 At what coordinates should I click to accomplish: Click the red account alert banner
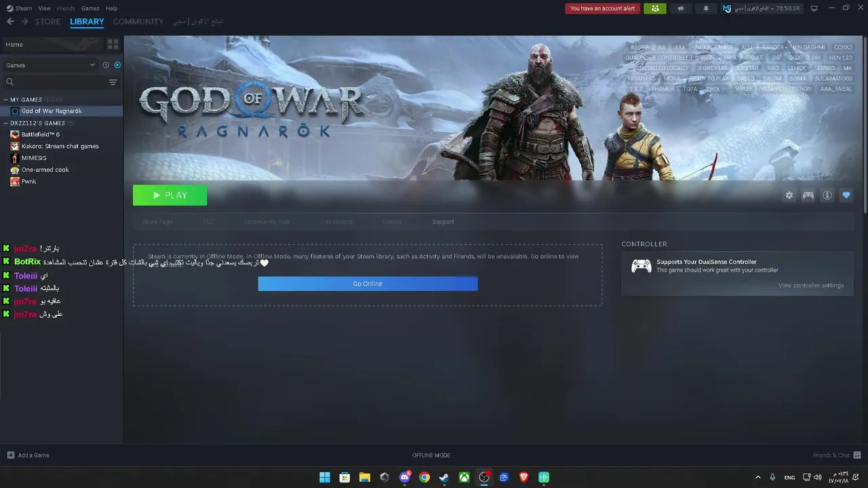click(603, 9)
